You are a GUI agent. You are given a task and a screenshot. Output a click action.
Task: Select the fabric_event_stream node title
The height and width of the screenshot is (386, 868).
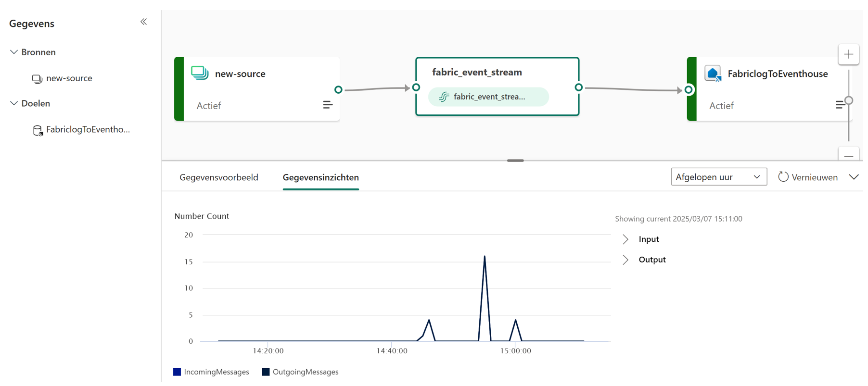coord(477,72)
